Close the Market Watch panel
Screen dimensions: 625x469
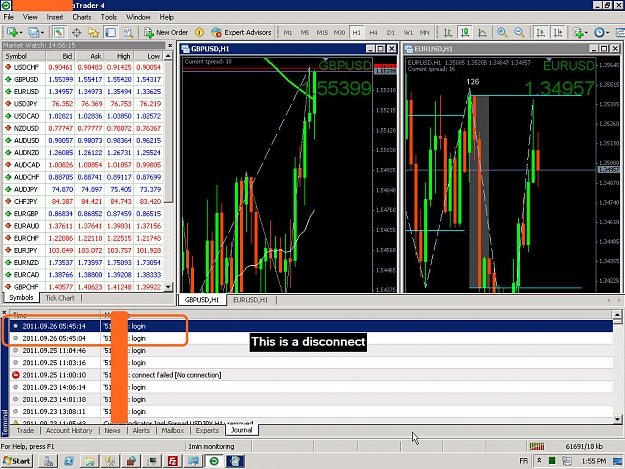click(170, 45)
